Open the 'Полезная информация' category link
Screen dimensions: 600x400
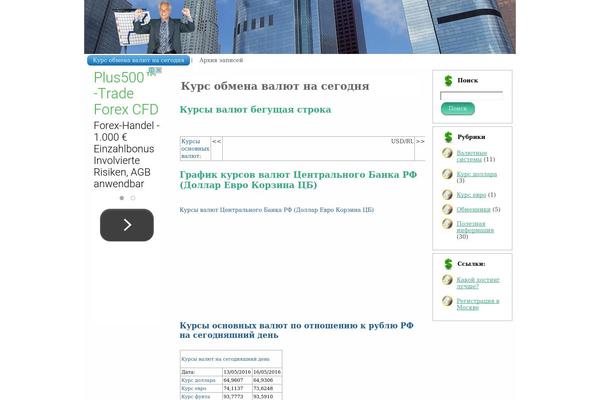point(475,227)
